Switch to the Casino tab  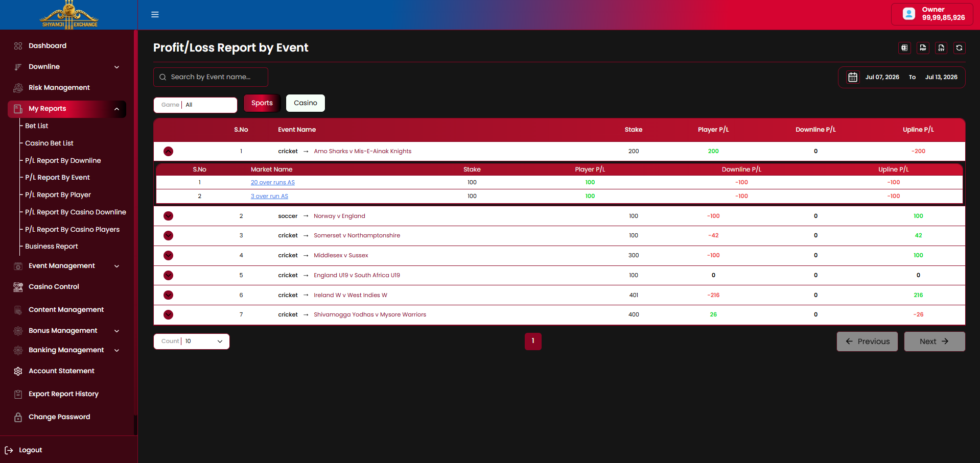[306, 103]
